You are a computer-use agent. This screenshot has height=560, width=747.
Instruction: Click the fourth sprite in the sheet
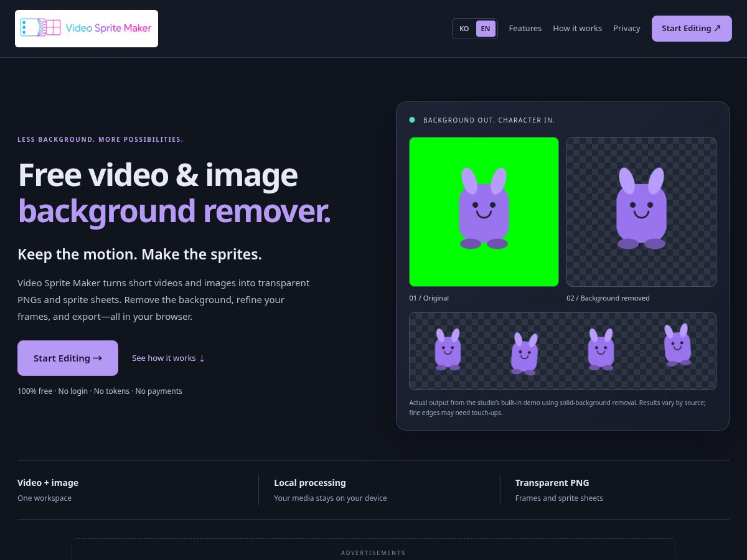(x=677, y=345)
